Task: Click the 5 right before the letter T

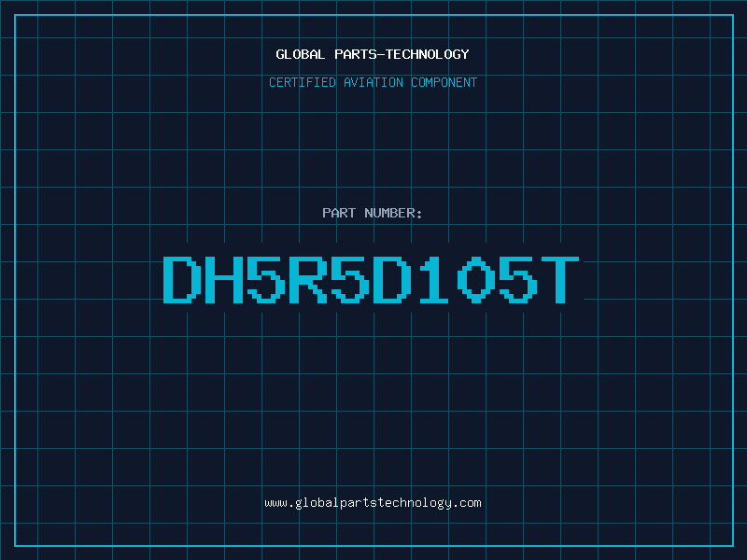Action: 518,279
